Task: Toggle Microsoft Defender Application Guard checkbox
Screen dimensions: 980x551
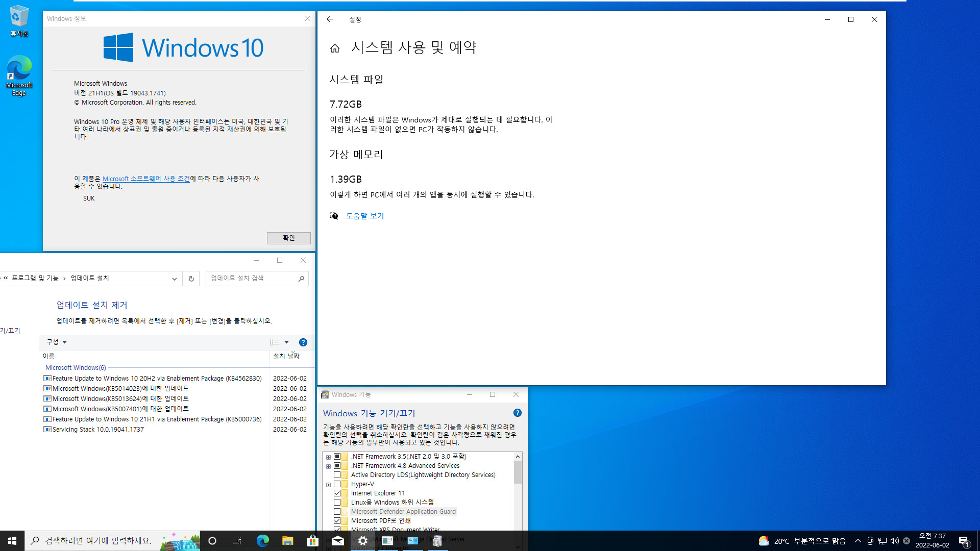Action: 337,512
